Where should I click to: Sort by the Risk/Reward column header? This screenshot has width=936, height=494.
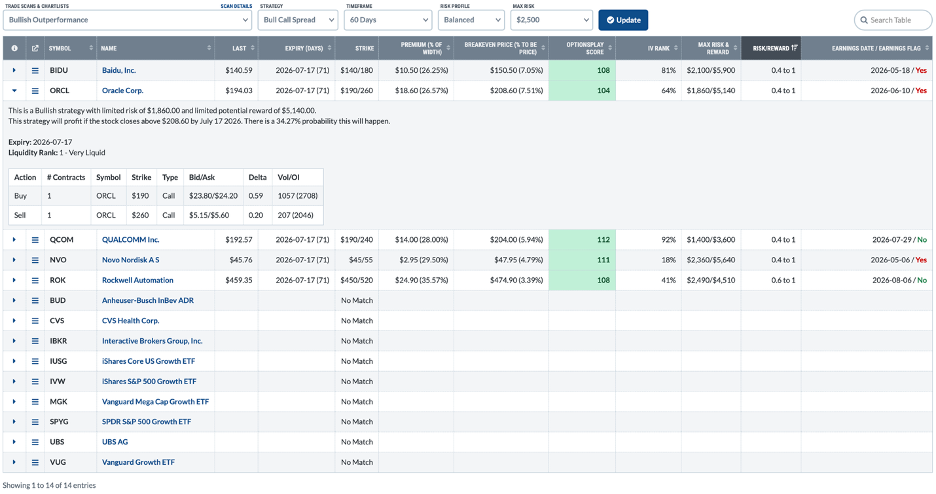pos(771,48)
